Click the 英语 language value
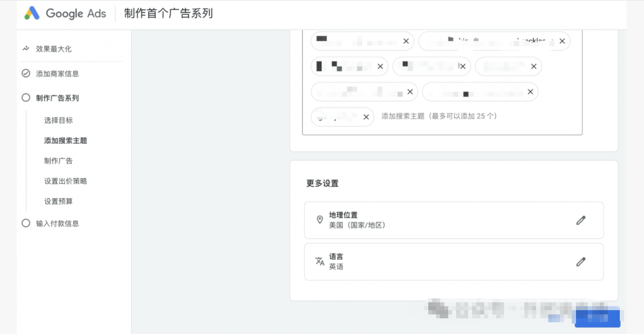Viewport: 644px width, 334px height. click(x=336, y=267)
